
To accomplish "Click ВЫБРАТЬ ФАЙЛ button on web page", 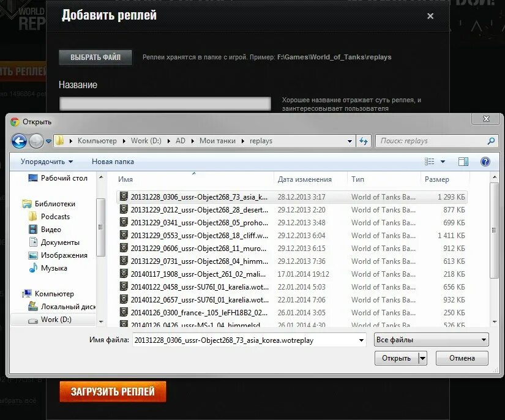I will click(95, 58).
